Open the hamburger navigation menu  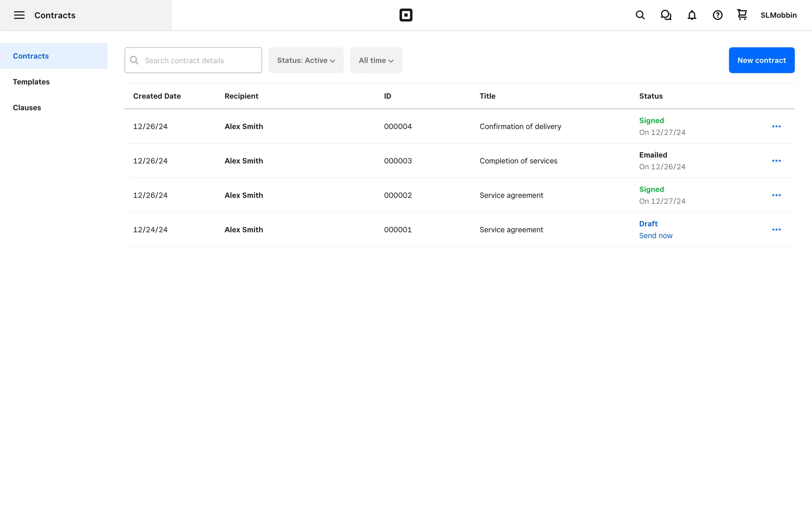[19, 15]
